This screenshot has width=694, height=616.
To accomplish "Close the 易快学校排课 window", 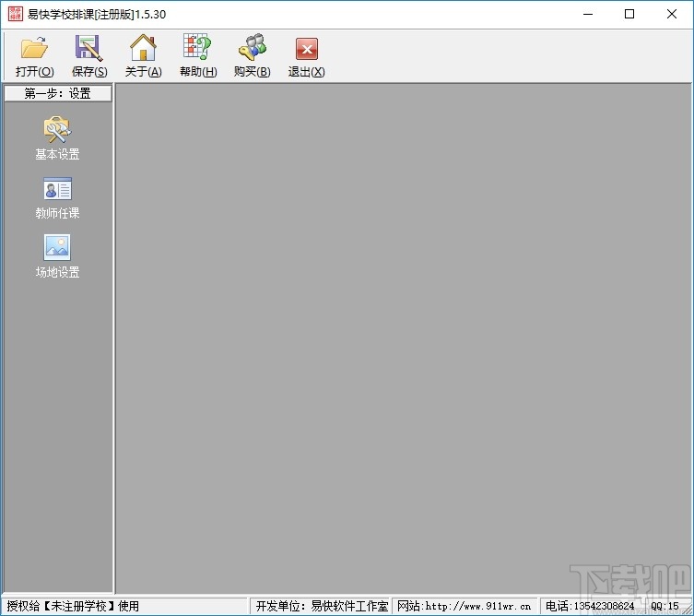I will [x=672, y=14].
